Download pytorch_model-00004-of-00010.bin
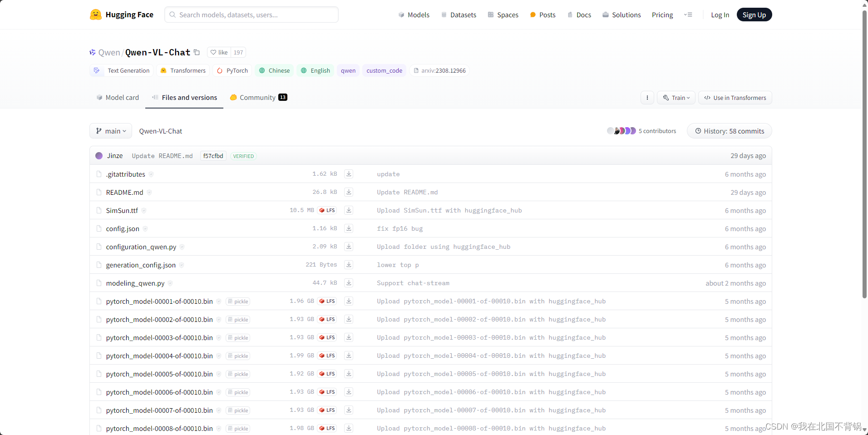Viewport: 868px width, 435px height. click(x=349, y=356)
